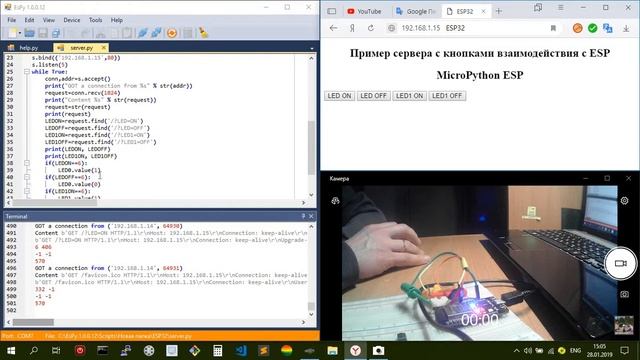
Task: Click the LED1 OFF button on ESP page
Action: click(x=447, y=96)
